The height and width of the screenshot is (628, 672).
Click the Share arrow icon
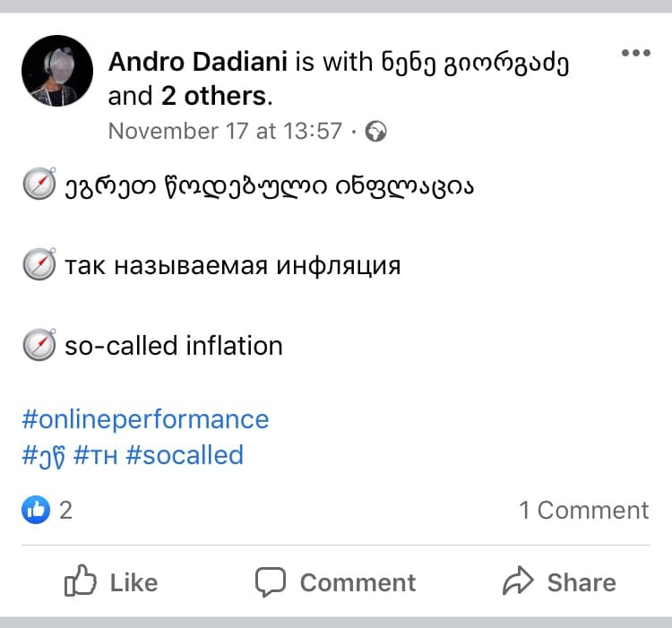518,581
